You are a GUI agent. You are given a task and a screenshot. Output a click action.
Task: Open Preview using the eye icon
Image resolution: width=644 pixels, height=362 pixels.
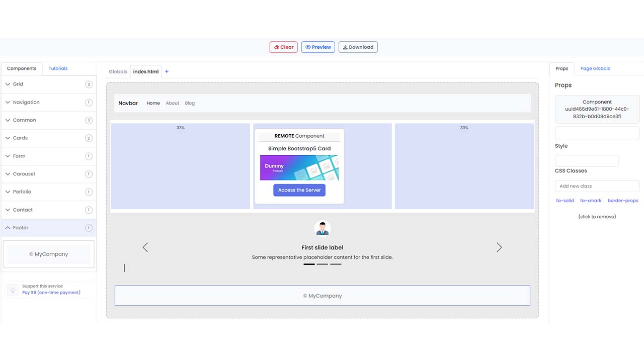(307, 47)
